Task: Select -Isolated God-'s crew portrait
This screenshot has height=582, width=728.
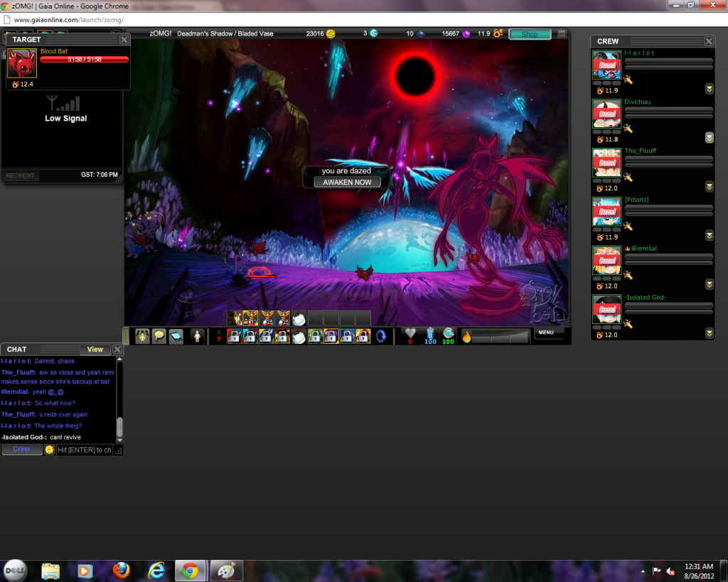Action: (607, 309)
